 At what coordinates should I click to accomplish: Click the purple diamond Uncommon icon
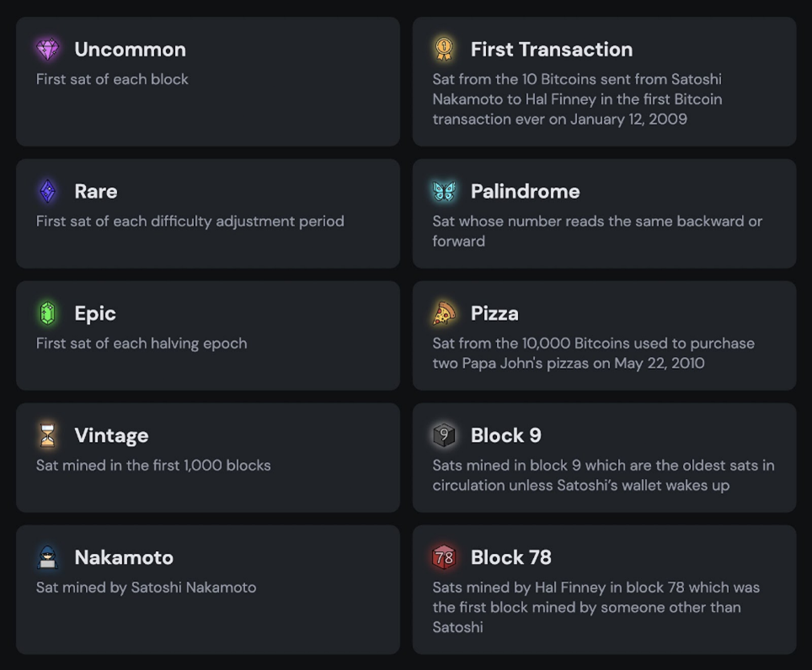click(48, 49)
